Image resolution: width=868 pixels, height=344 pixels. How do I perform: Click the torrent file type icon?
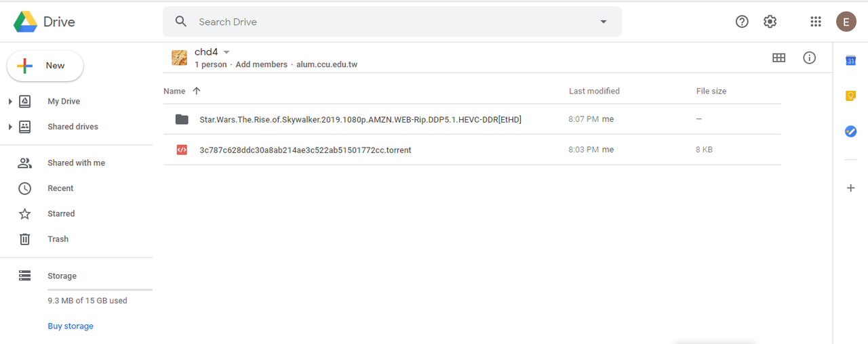point(182,150)
